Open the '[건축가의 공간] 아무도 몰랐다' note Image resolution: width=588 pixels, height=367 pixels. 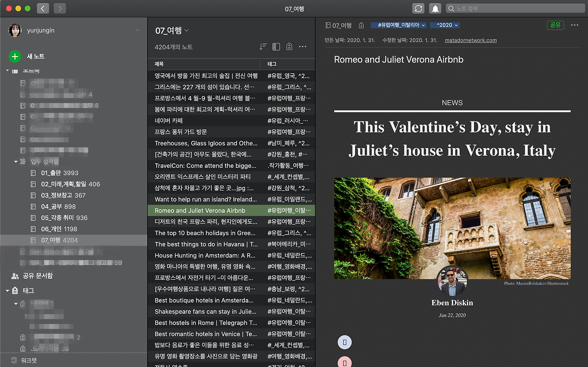(232, 155)
